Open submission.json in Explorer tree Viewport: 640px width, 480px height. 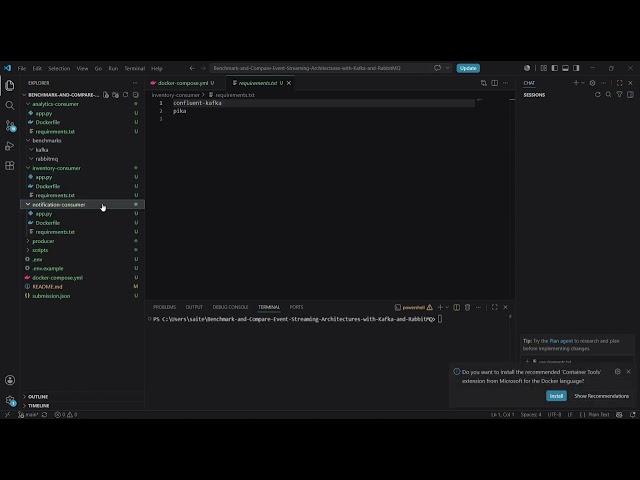point(82,296)
